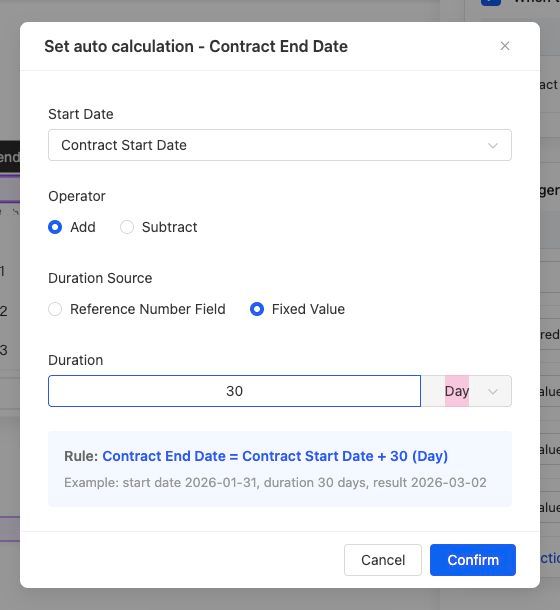
Task: Focus the Duration number input field
Action: tap(234, 391)
